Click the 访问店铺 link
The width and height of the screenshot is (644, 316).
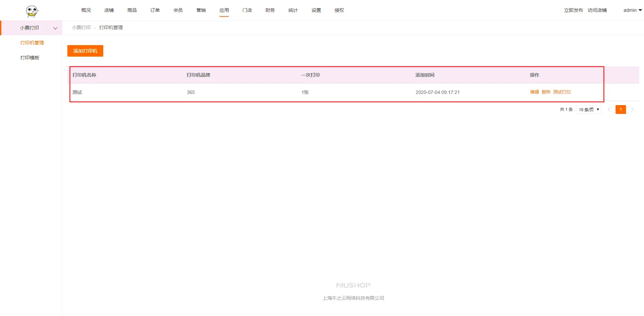pyautogui.click(x=597, y=10)
